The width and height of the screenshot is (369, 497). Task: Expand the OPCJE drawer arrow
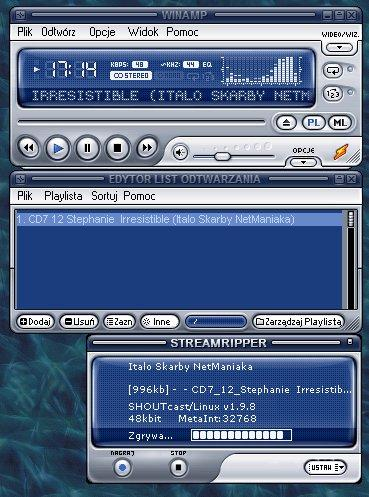point(303,163)
